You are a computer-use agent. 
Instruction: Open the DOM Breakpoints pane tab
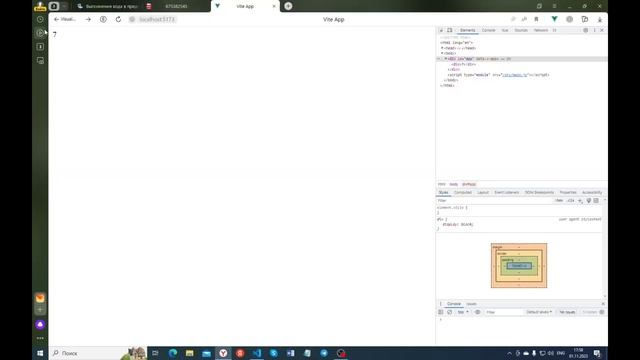pyautogui.click(x=539, y=192)
